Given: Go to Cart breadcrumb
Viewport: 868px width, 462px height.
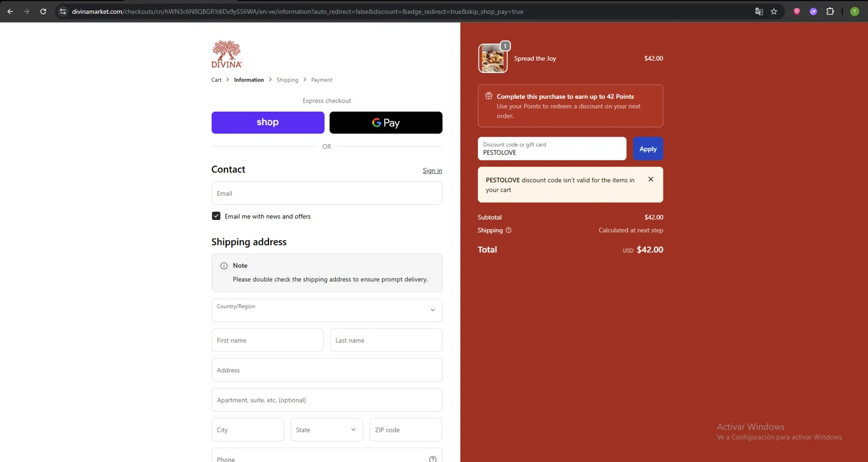Looking at the screenshot, I should click(x=216, y=80).
